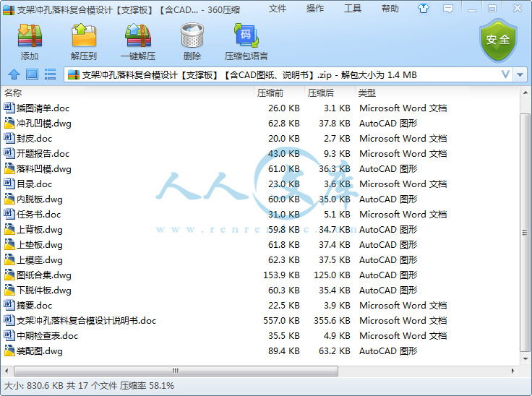Open the address history dropdown arrow button

point(520,74)
